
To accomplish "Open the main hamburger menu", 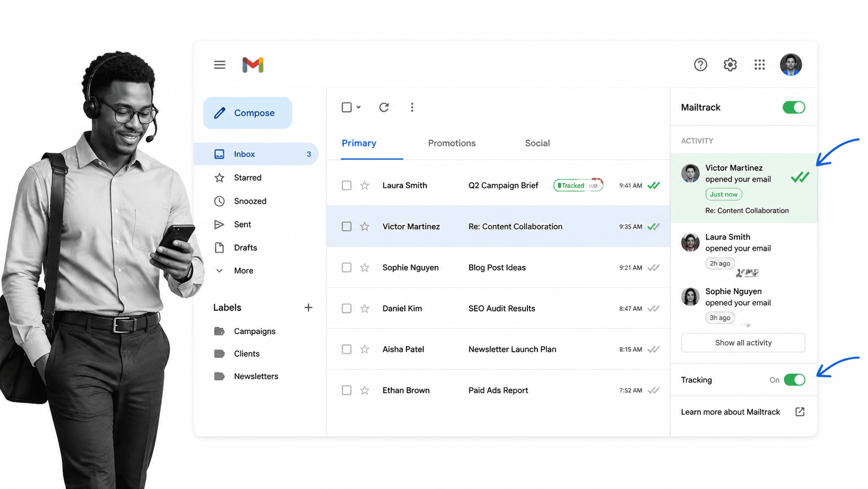I will pos(220,65).
